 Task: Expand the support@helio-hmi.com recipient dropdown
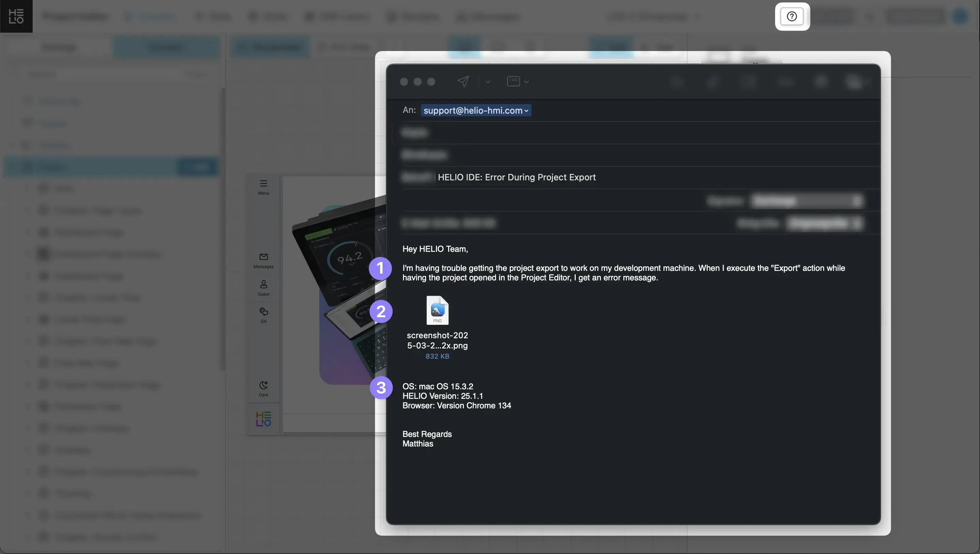click(x=526, y=111)
